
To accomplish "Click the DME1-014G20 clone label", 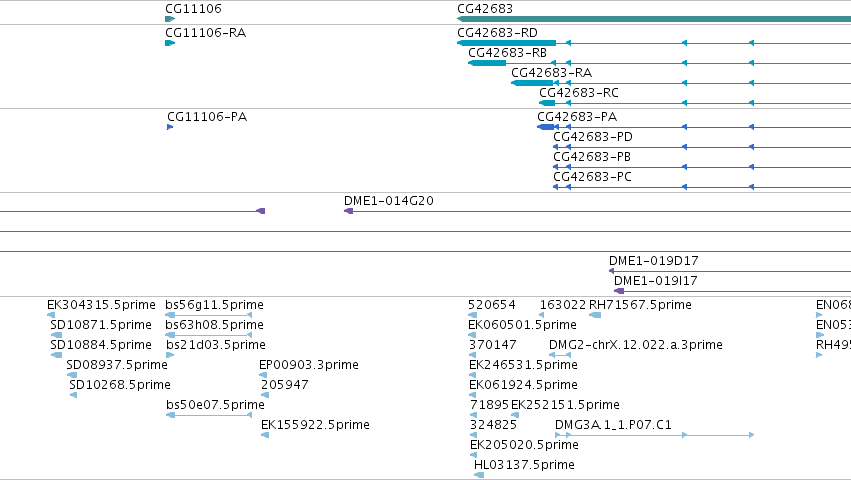I will (x=389, y=201).
